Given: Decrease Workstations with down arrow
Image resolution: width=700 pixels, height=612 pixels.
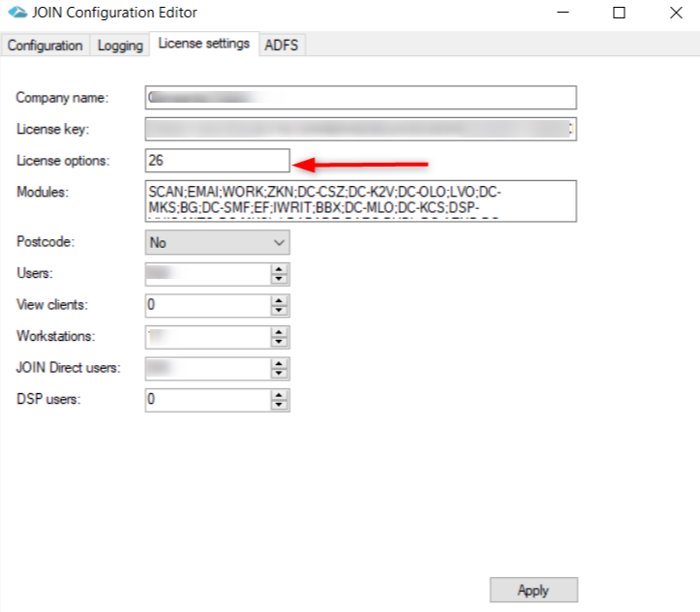Looking at the screenshot, I should pyautogui.click(x=279, y=342).
